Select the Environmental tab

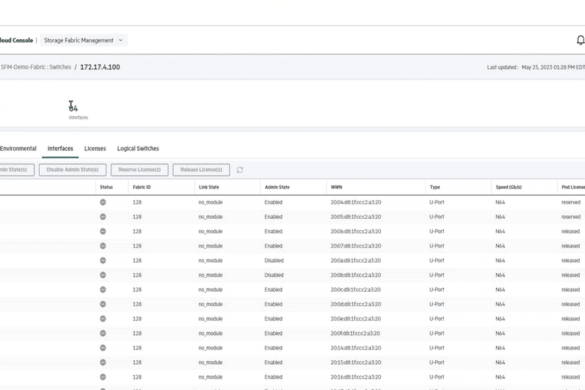[x=18, y=149]
